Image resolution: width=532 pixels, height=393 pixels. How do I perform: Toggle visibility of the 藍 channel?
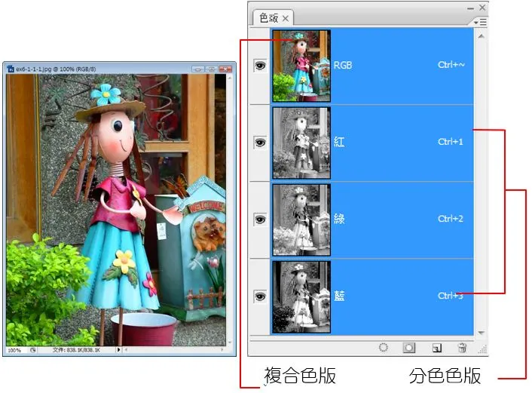tap(260, 296)
